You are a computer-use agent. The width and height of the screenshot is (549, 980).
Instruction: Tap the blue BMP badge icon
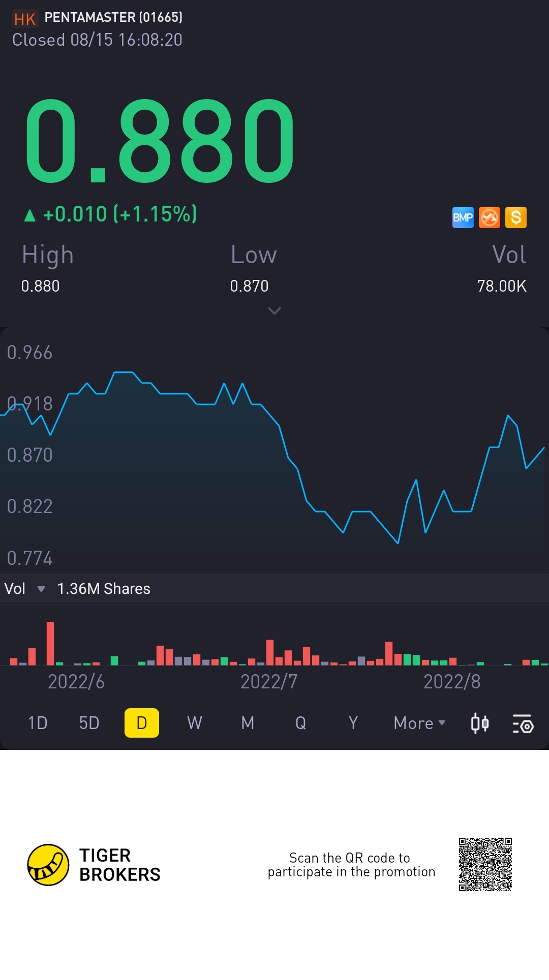463,217
